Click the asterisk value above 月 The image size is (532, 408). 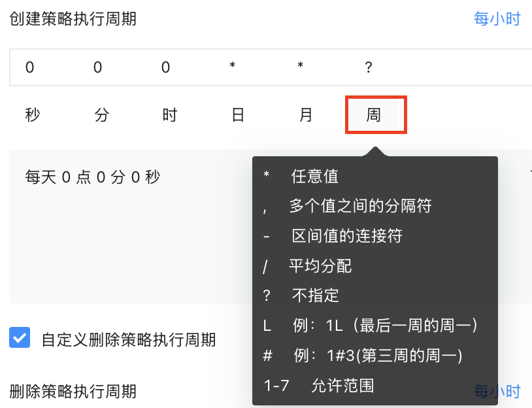point(301,67)
